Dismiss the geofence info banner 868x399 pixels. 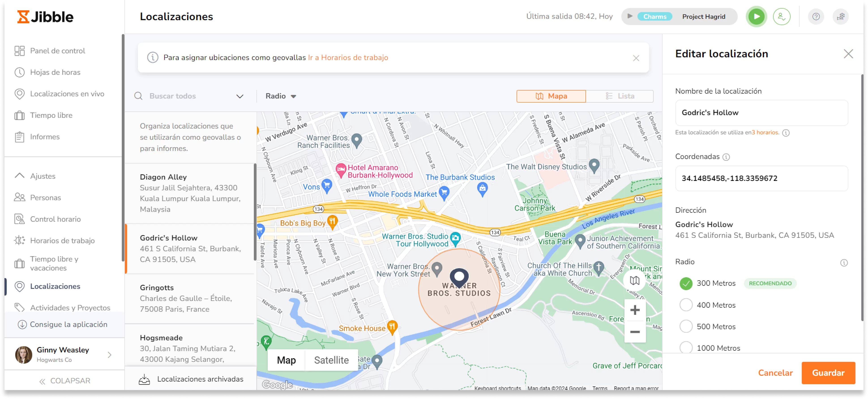[636, 58]
